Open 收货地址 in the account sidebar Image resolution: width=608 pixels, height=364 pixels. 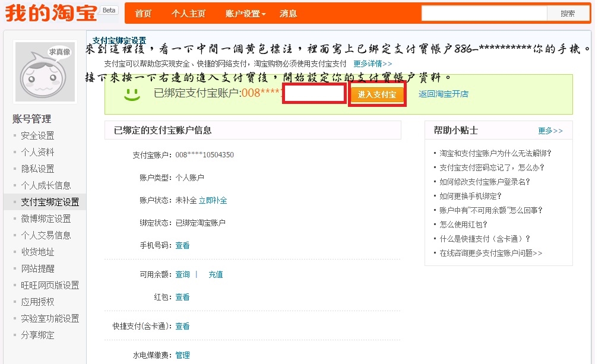pyautogui.click(x=37, y=252)
